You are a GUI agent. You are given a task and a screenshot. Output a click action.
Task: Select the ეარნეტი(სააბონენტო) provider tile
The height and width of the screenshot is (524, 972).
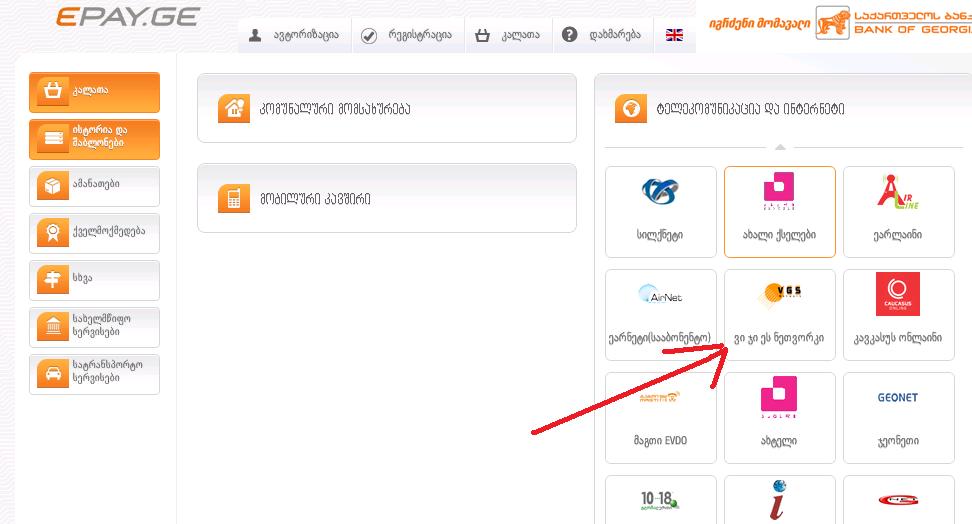[661, 315]
